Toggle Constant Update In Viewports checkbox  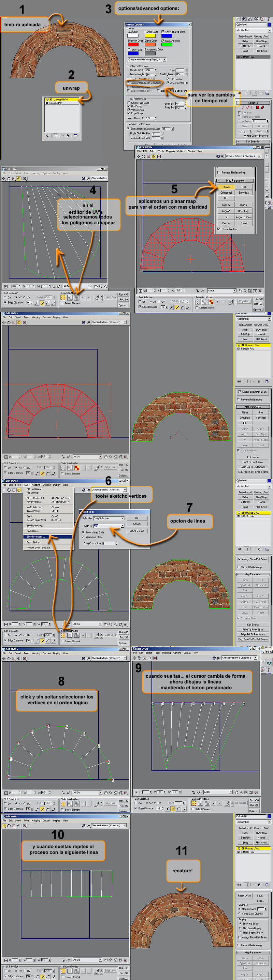128,83
